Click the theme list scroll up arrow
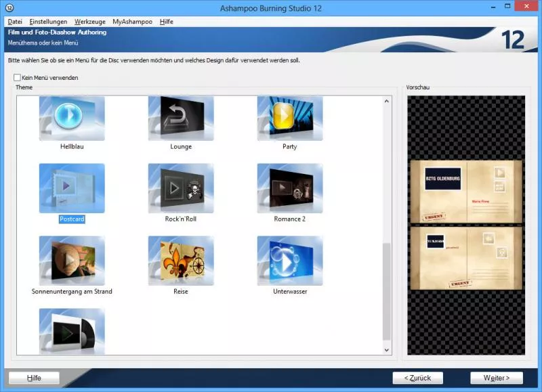Screen dimensions: 542x392 coord(386,101)
